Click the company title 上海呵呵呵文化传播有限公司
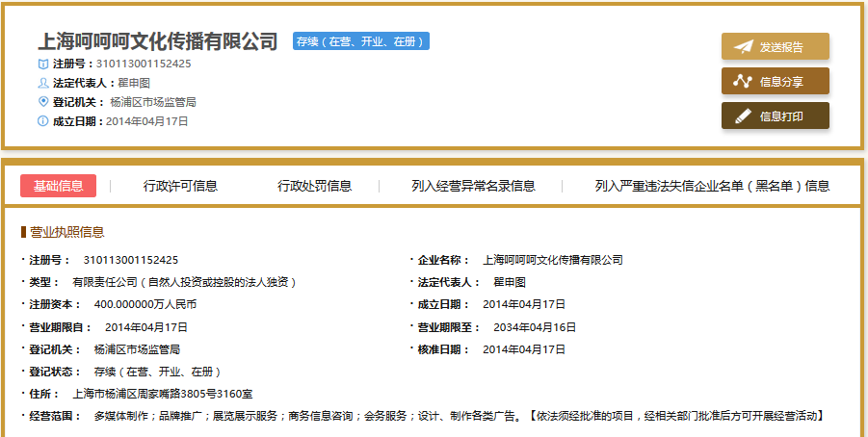 (157, 41)
